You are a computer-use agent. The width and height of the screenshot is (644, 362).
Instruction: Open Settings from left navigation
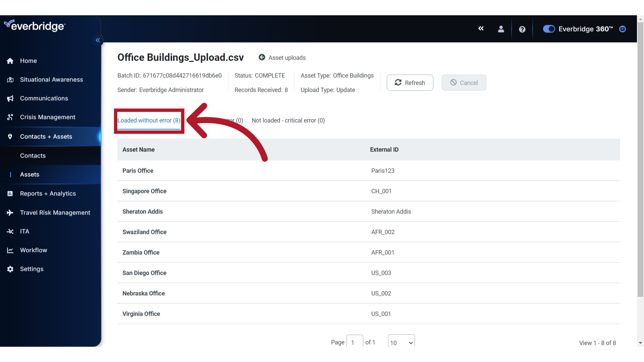click(x=32, y=269)
